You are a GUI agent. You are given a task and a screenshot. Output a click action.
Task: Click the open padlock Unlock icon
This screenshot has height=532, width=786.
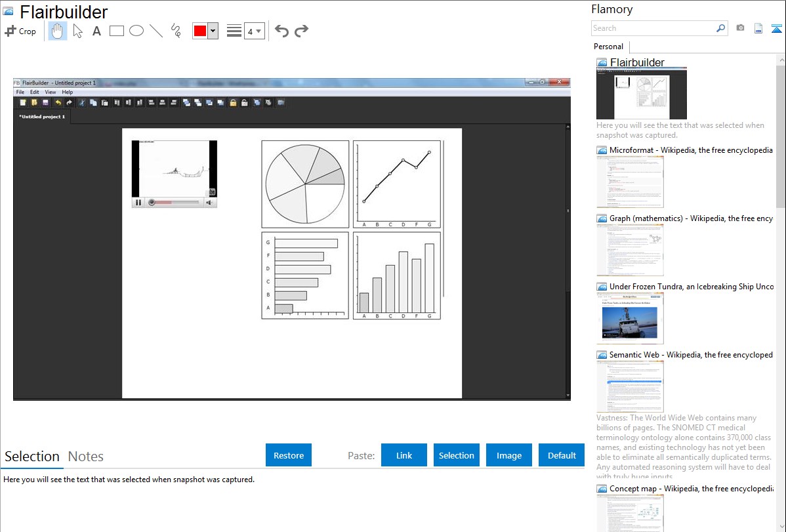click(x=245, y=103)
